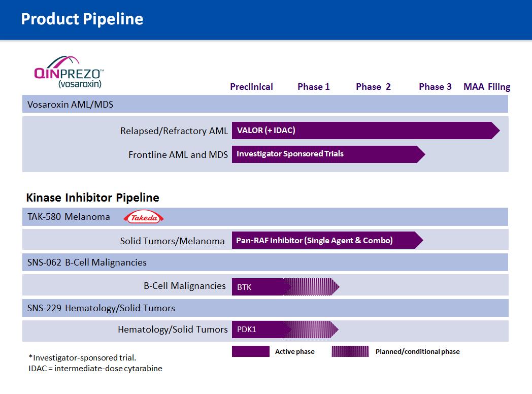This screenshot has height=394, width=532.
Task: Select the SNS-229 Hematology/Solid Tumors section header
Action: [101, 308]
